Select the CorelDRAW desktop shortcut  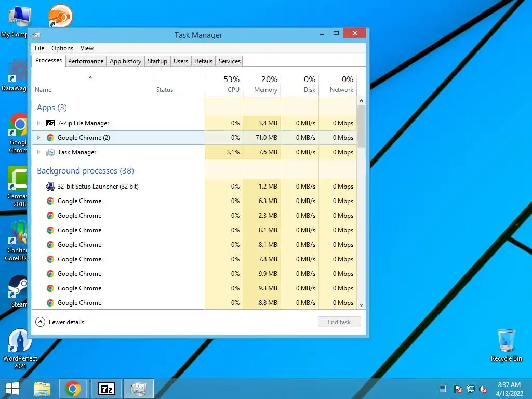click(x=16, y=241)
